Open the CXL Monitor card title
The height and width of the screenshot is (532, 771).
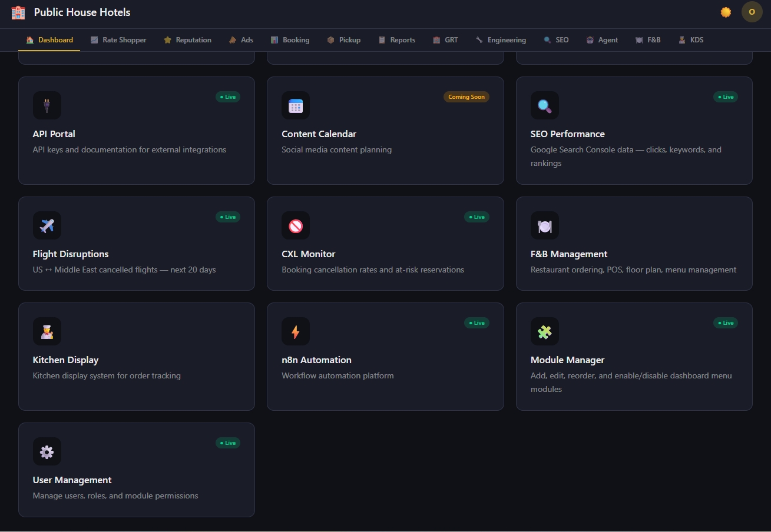pyautogui.click(x=309, y=254)
